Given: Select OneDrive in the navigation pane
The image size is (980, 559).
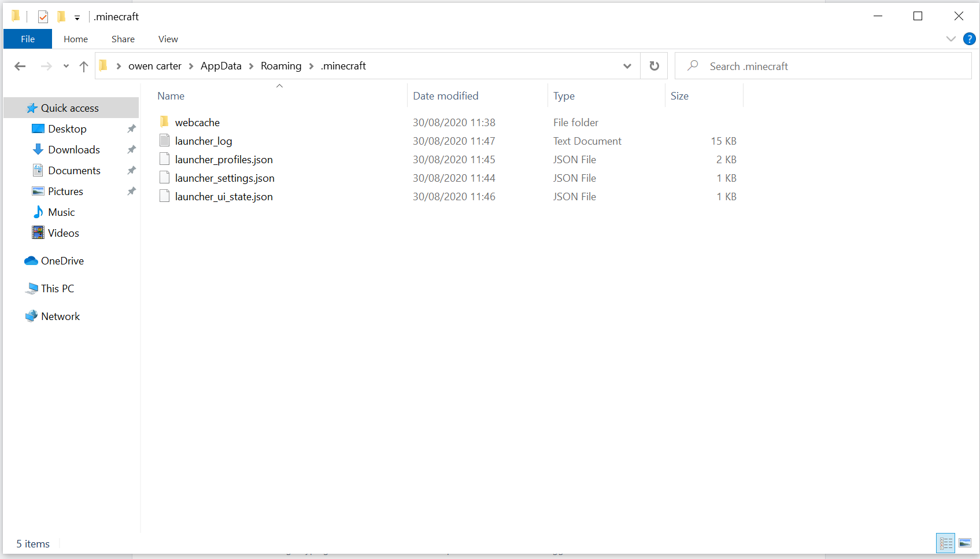Looking at the screenshot, I should pyautogui.click(x=62, y=261).
